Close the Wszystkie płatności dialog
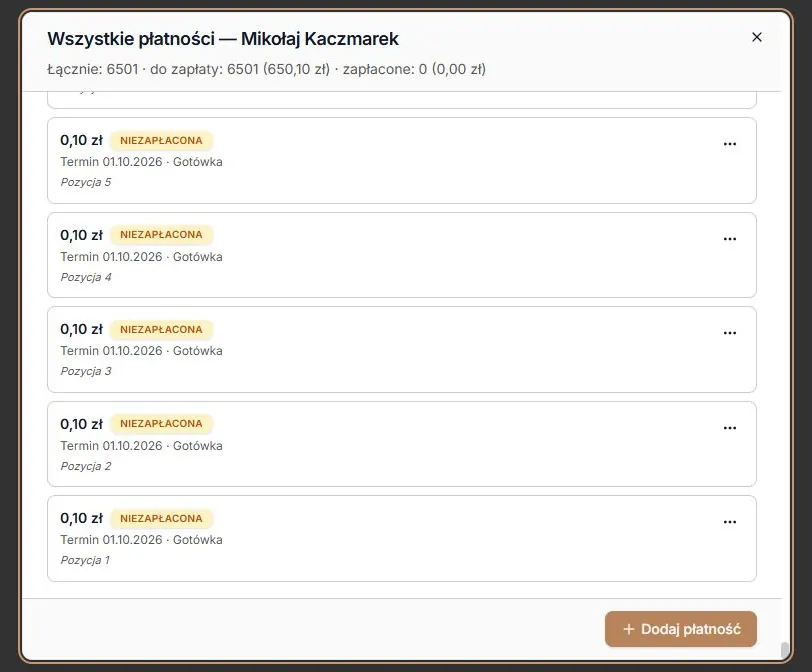 757,37
